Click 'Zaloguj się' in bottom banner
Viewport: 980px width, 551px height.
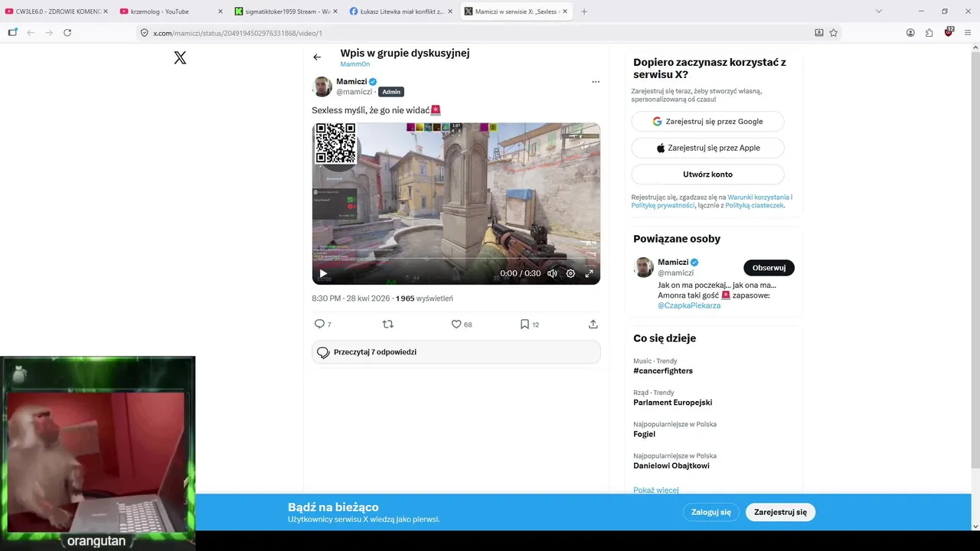point(711,512)
